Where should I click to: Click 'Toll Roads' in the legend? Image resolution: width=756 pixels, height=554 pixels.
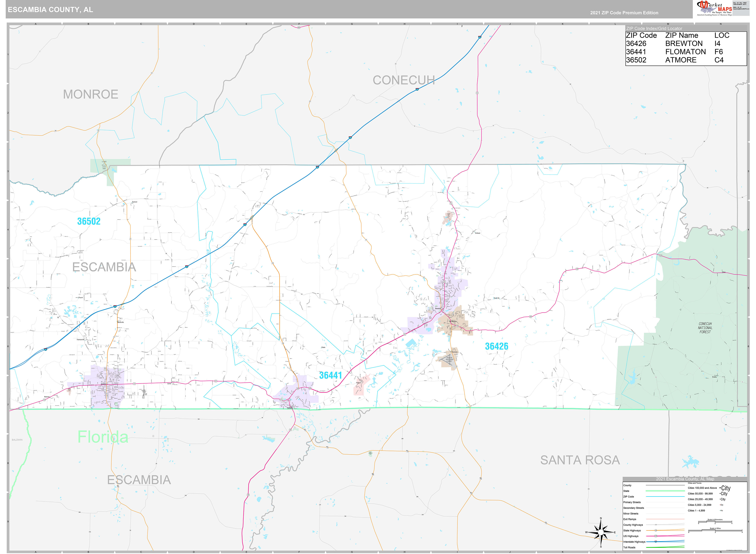(629, 548)
